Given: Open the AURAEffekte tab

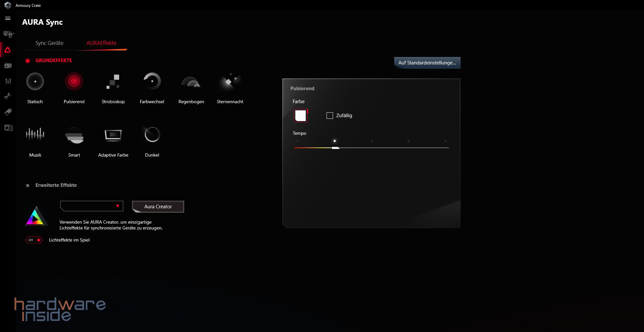Looking at the screenshot, I should (x=101, y=43).
